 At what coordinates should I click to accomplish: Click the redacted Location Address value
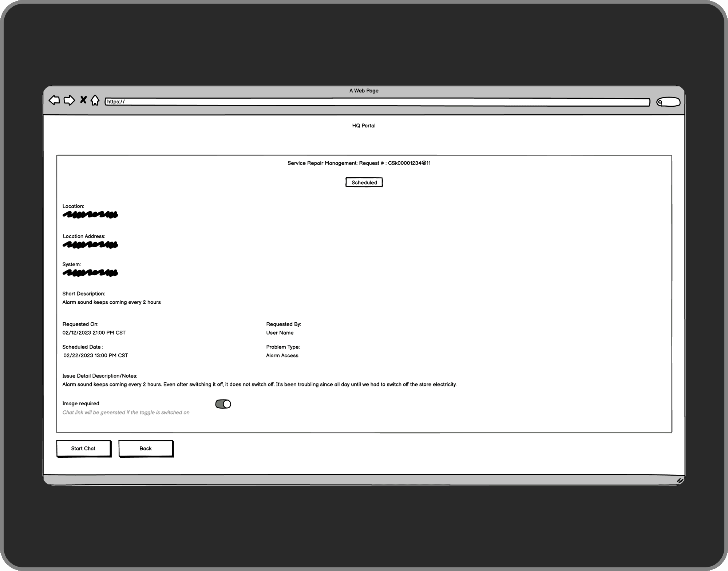pos(90,245)
